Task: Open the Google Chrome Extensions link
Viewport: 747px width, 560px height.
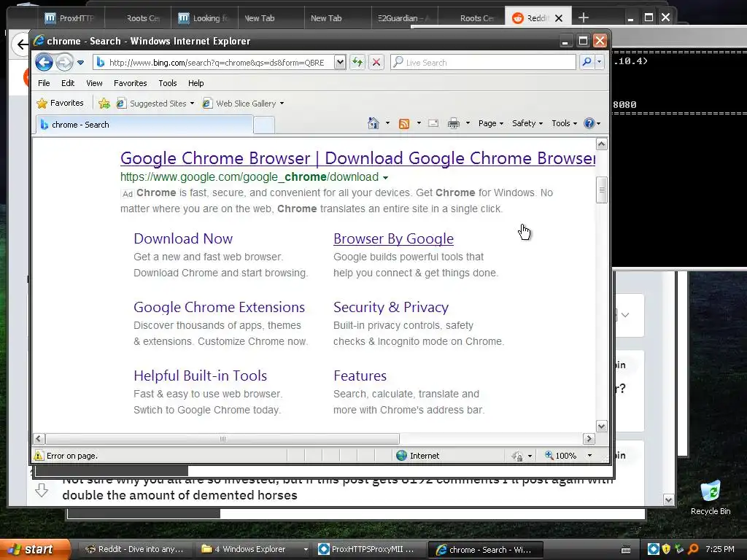Action: click(219, 307)
